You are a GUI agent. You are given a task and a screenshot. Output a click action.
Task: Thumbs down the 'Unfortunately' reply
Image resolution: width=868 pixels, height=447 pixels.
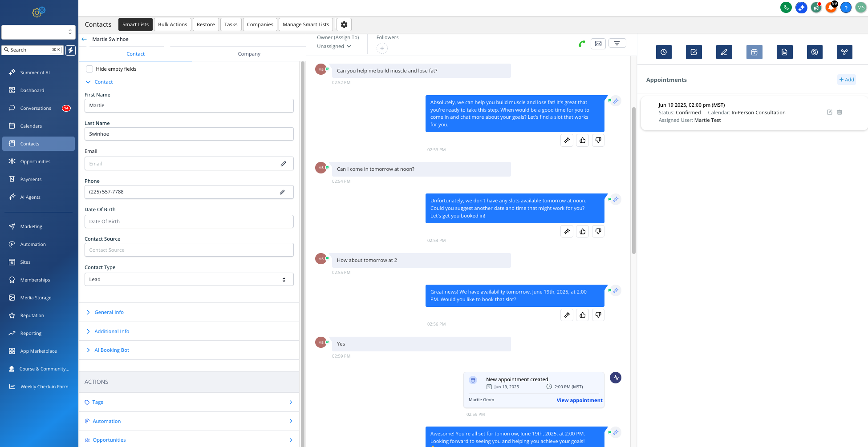click(x=598, y=231)
